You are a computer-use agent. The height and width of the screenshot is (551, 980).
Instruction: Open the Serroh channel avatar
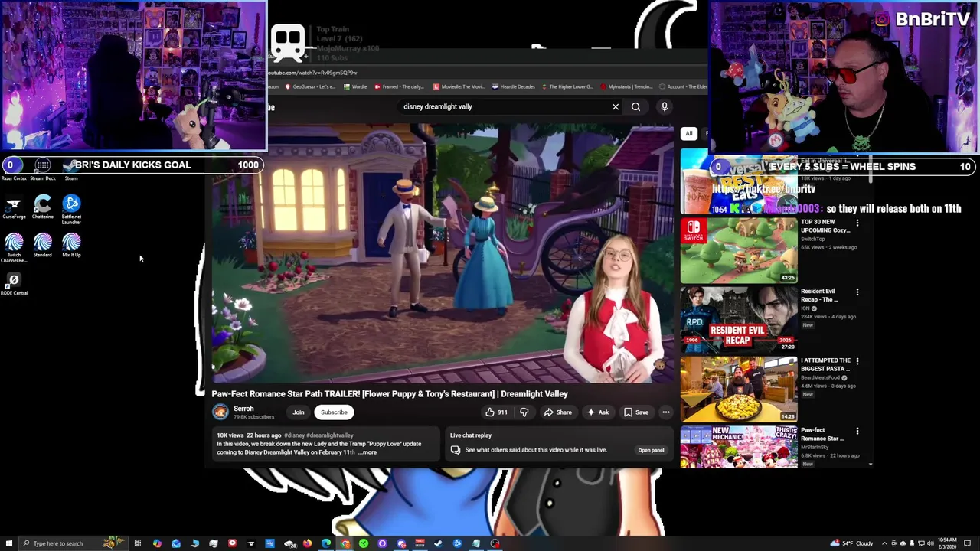click(220, 412)
